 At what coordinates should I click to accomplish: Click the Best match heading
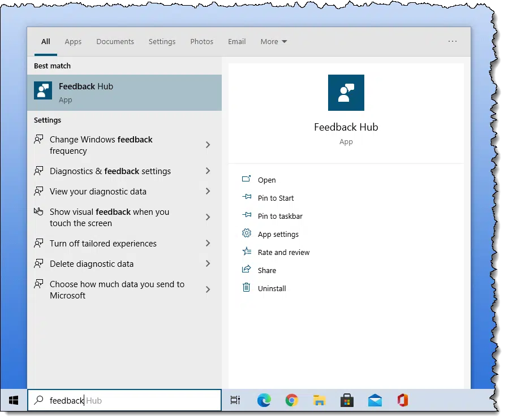tap(52, 66)
